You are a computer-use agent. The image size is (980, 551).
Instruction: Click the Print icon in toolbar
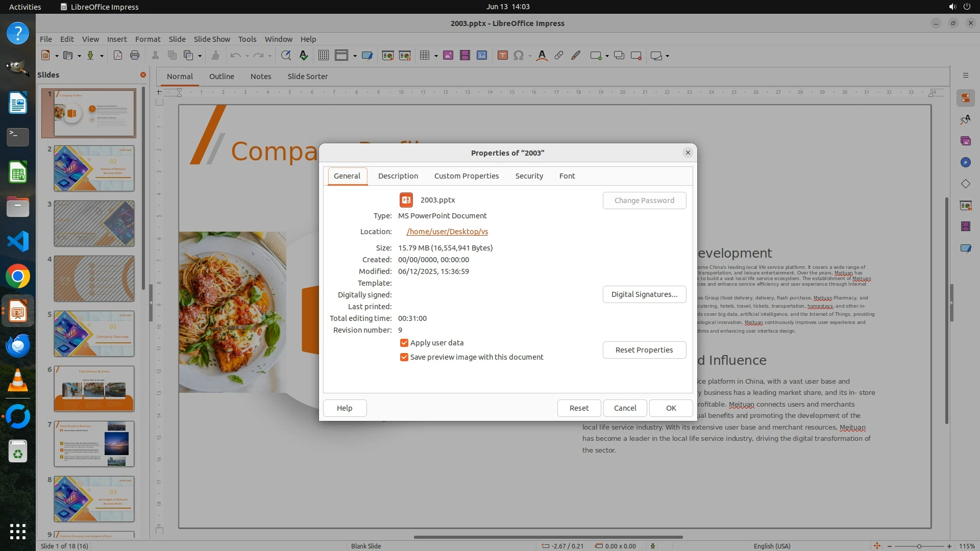pyautogui.click(x=135, y=56)
